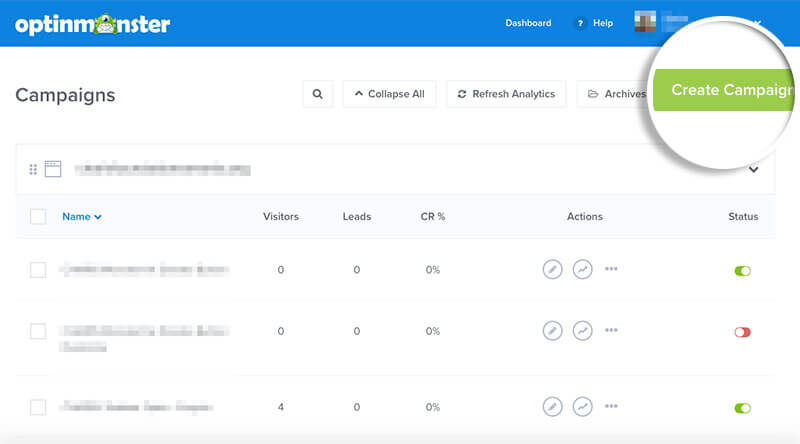Go to Dashboard in the top navigation
Screen dimensions: 800x444
pyautogui.click(x=528, y=23)
